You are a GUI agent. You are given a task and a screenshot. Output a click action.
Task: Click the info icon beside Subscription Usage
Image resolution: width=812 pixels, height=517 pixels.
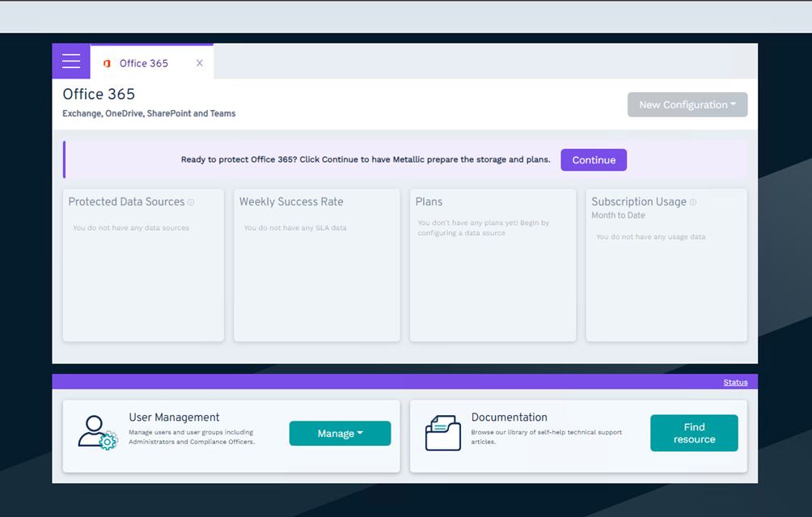click(693, 202)
